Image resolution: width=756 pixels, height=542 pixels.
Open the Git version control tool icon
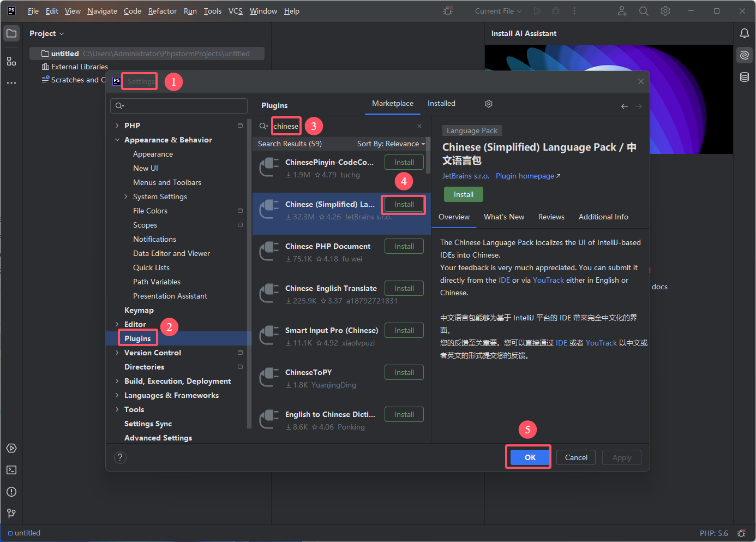(x=11, y=514)
